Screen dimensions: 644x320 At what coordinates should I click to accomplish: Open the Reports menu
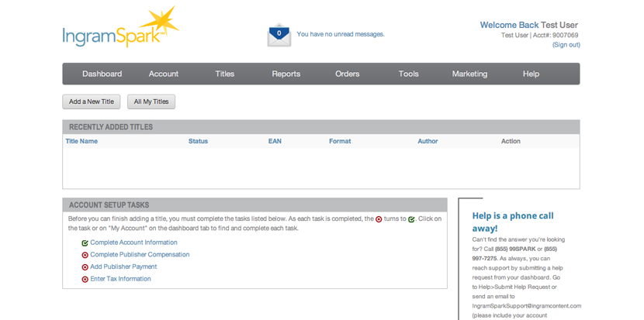coord(286,74)
